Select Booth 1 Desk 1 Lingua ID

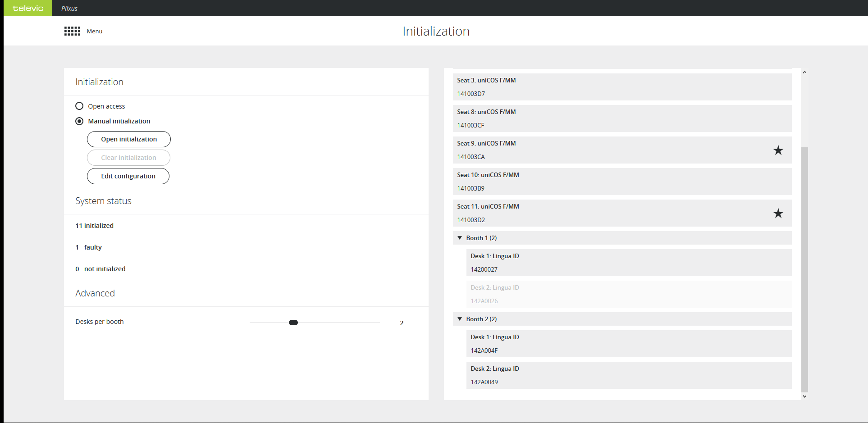click(x=629, y=263)
